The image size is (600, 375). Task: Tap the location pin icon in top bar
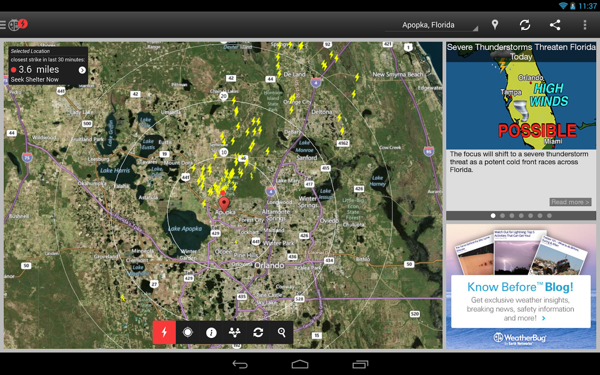[495, 25]
